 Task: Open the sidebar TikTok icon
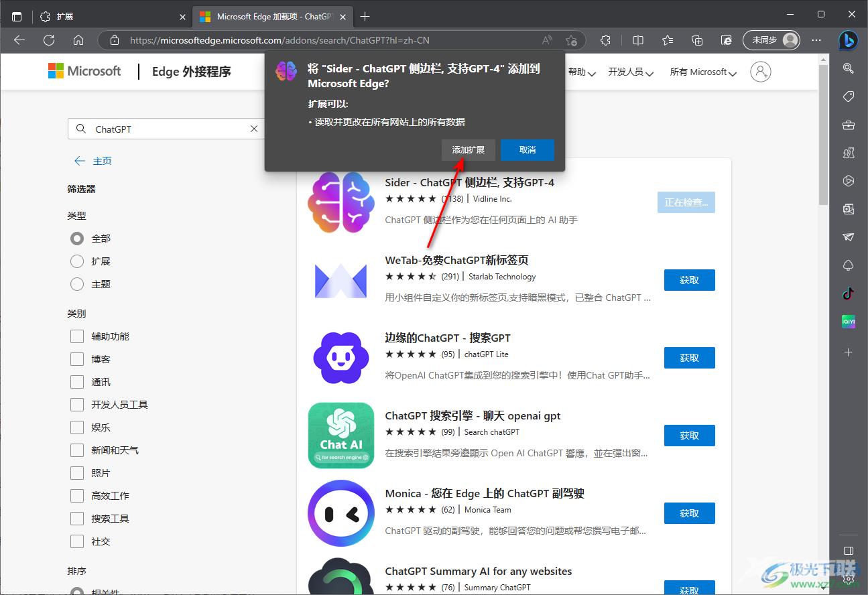coord(848,293)
